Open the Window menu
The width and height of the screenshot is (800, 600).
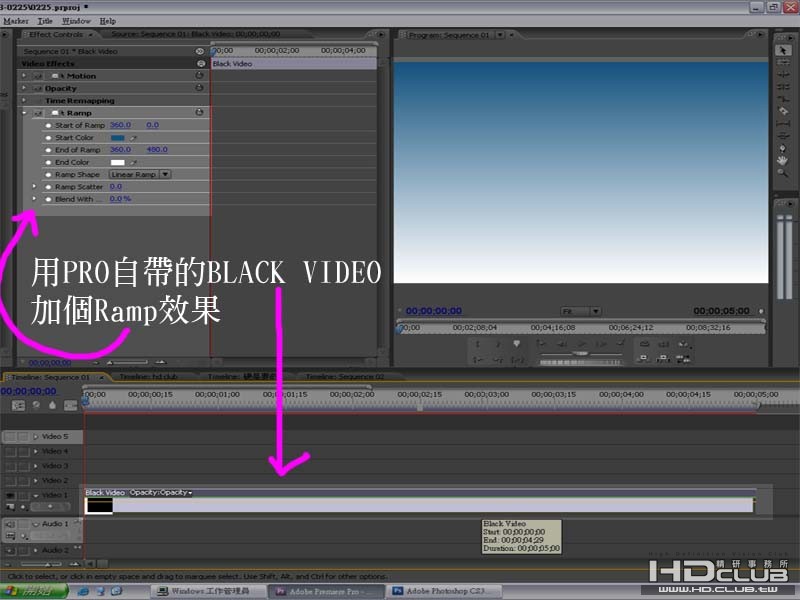tap(76, 21)
